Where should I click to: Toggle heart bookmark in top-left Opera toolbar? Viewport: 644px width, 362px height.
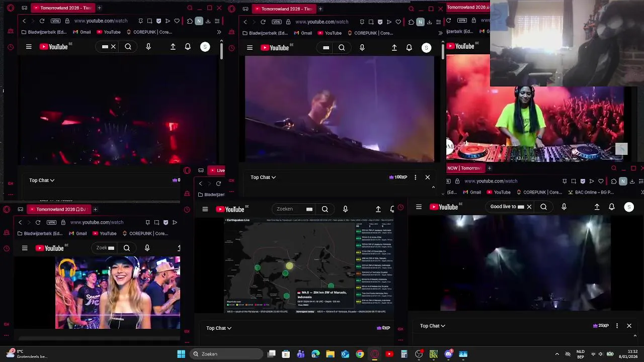pyautogui.click(x=177, y=21)
